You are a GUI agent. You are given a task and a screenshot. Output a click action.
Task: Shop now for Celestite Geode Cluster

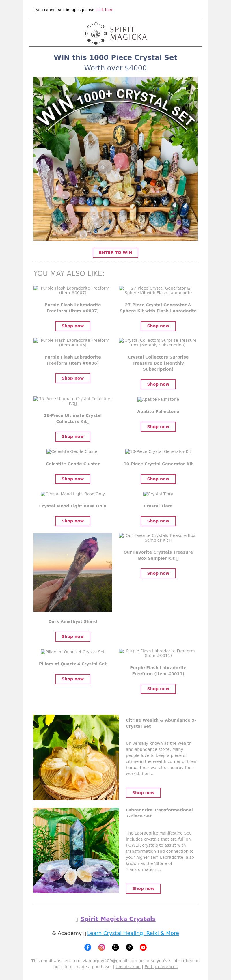click(73, 479)
